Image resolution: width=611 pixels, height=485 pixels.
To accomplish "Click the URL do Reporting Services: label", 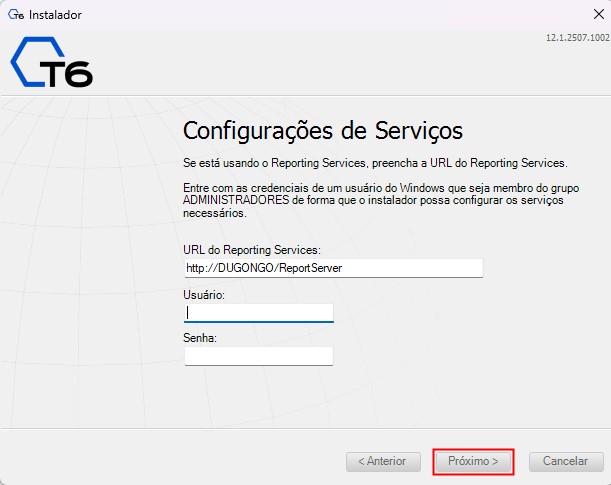I will coord(252,250).
